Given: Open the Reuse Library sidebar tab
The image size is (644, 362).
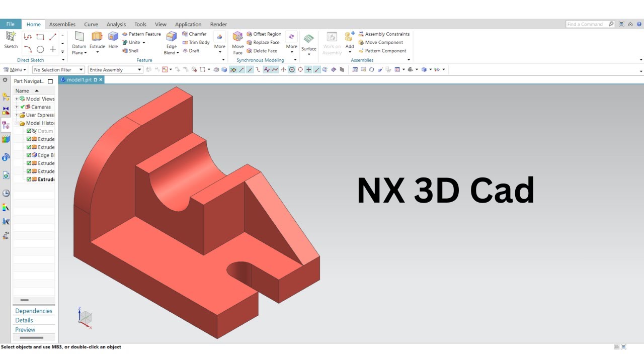Looking at the screenshot, I should 6,139.
